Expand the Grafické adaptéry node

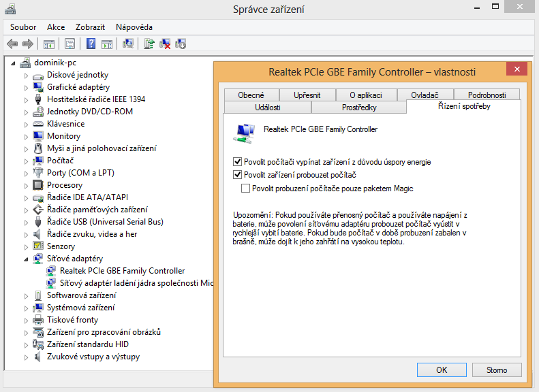coord(26,88)
